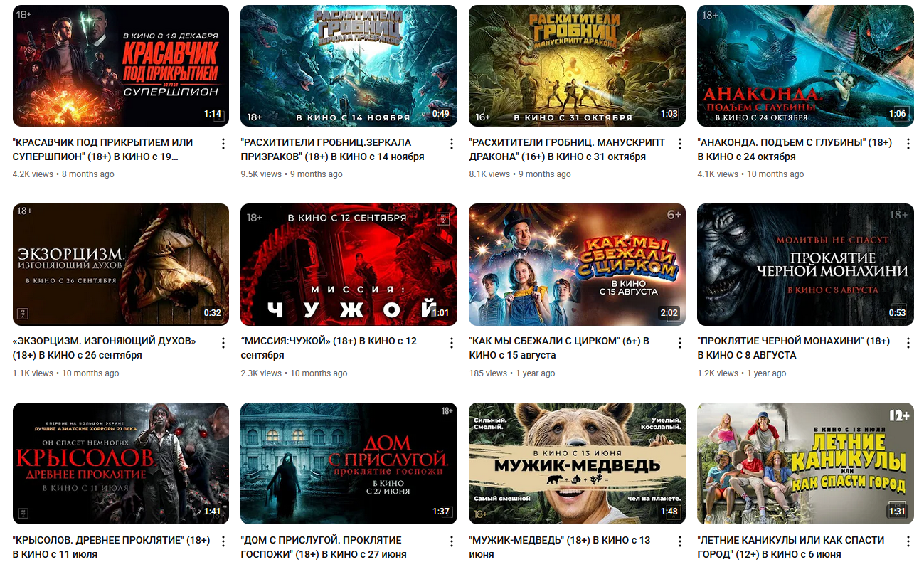Image resolution: width=924 pixels, height=567 pixels.
Task: Click the "8 months ago" upload date
Action: pos(88,174)
